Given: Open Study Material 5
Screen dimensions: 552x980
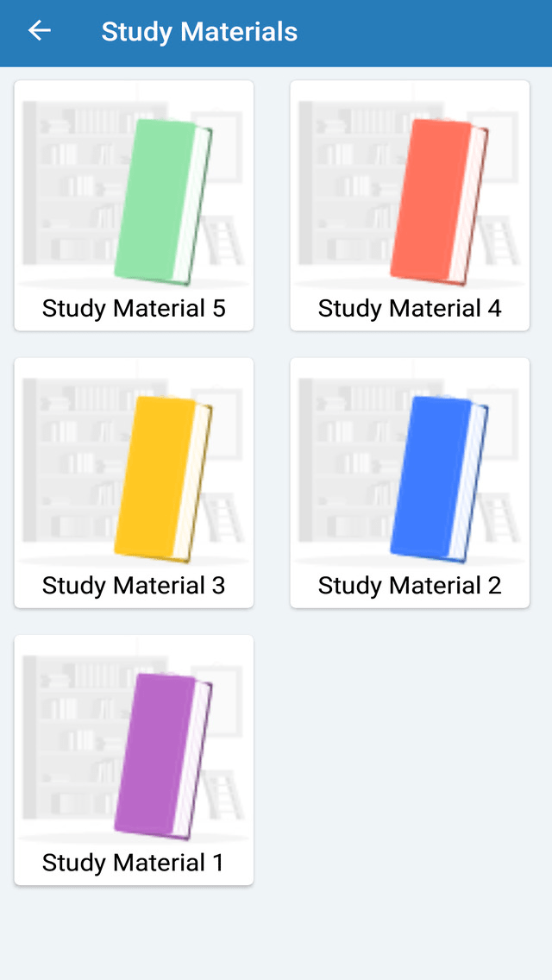Looking at the screenshot, I should [x=134, y=204].
